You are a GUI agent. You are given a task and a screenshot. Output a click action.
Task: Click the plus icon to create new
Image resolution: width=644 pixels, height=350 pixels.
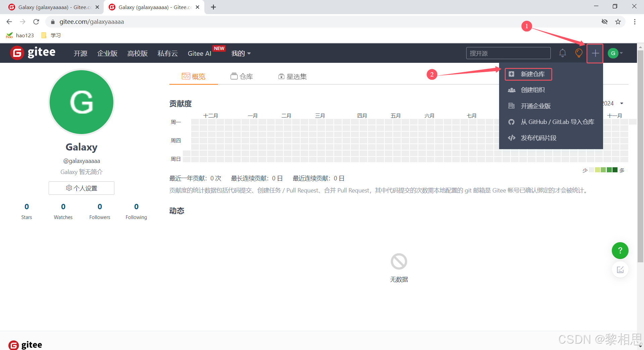pyautogui.click(x=595, y=53)
